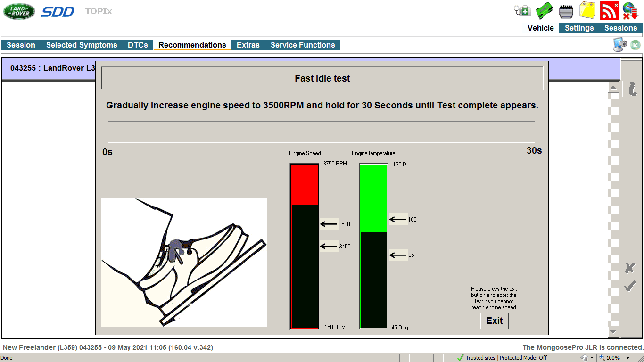Click the 'Fast idle test' title
Screen dimensions: 644x362
[322, 79]
